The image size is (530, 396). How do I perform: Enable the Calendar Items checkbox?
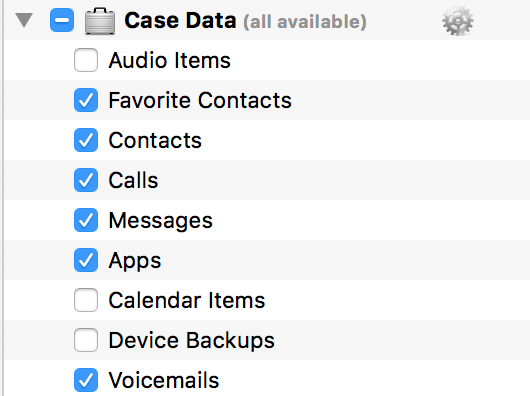[86, 300]
